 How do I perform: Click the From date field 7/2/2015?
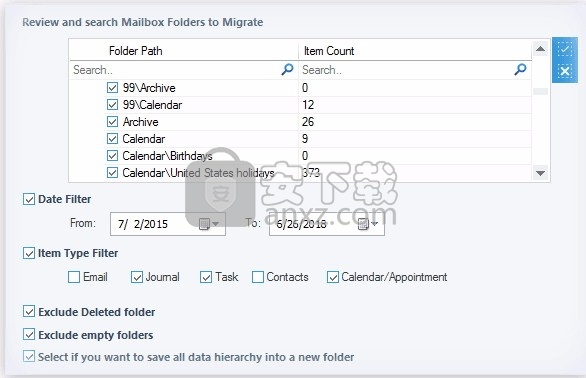tap(168, 224)
